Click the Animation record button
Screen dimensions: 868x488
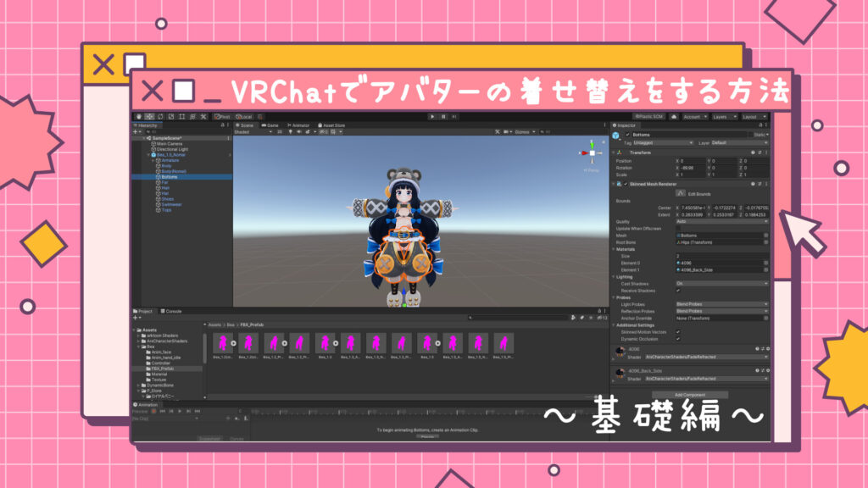[x=154, y=411]
